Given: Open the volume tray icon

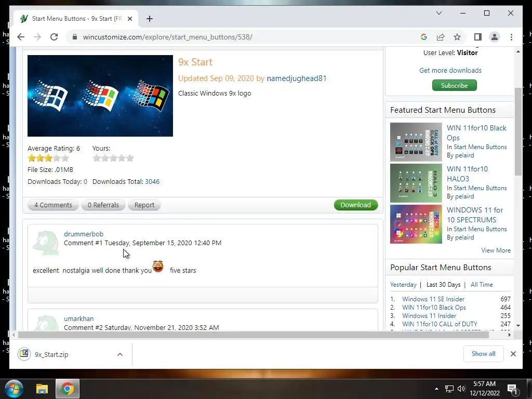Looking at the screenshot, I should [x=461, y=389].
